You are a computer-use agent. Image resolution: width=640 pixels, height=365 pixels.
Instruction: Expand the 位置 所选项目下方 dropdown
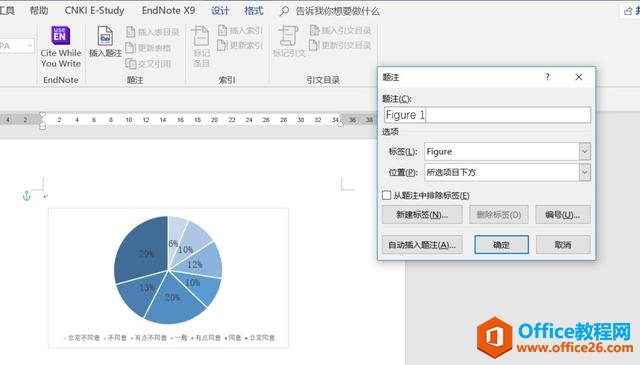[584, 172]
